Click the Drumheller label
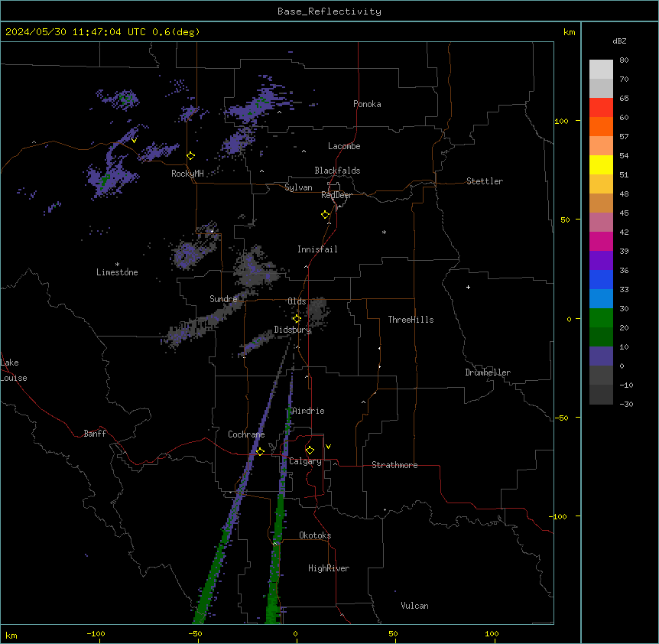 click(x=488, y=372)
